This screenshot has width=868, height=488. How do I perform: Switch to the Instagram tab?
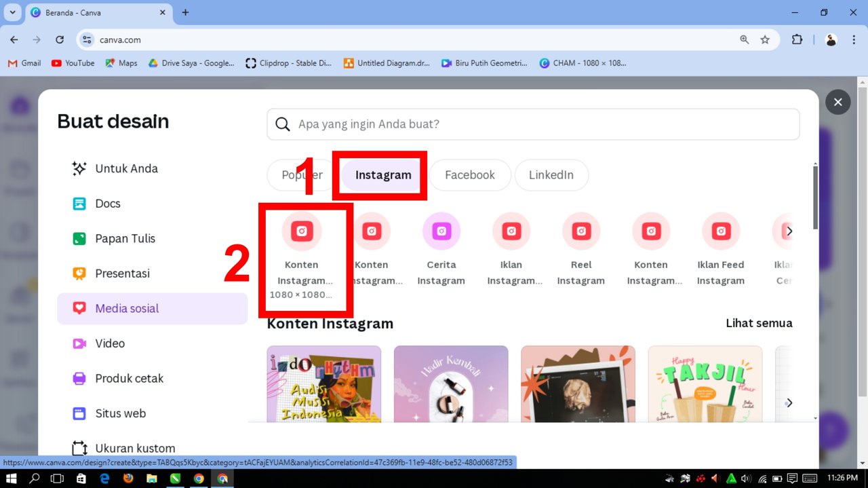click(383, 175)
